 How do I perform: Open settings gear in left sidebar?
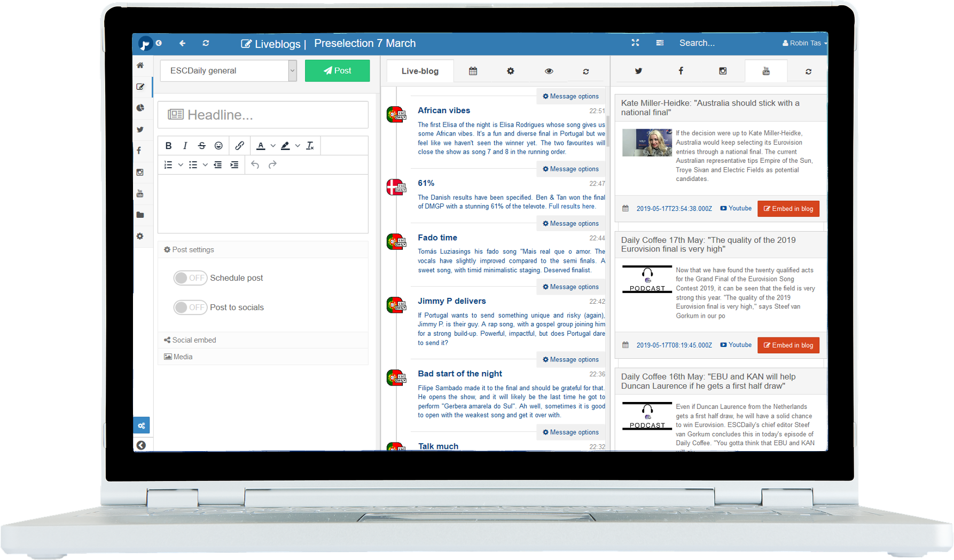point(140,236)
